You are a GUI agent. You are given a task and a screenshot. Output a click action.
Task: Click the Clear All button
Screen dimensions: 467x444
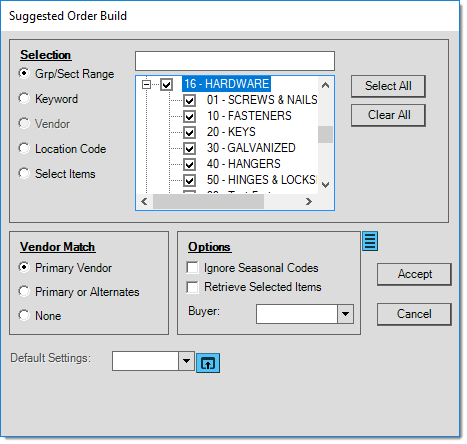click(388, 115)
